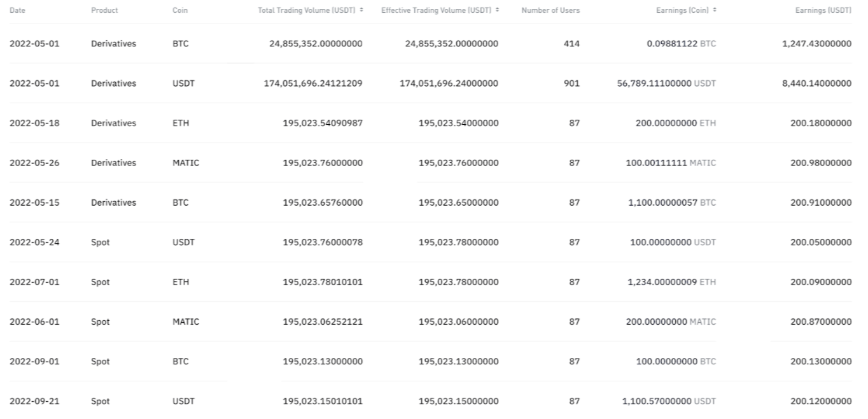Image resolution: width=868 pixels, height=419 pixels.
Task: Select the 2022-07-01 row date
Action: coord(34,282)
